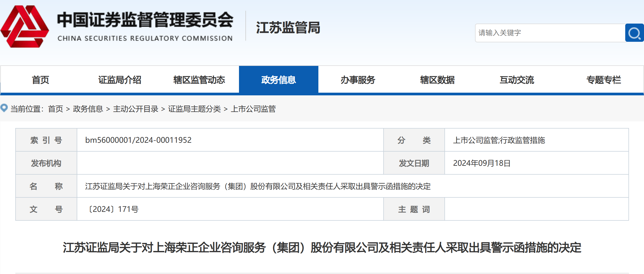Open 主动公开目录 breadcrumb link
The height and width of the screenshot is (274, 644).
click(x=135, y=109)
